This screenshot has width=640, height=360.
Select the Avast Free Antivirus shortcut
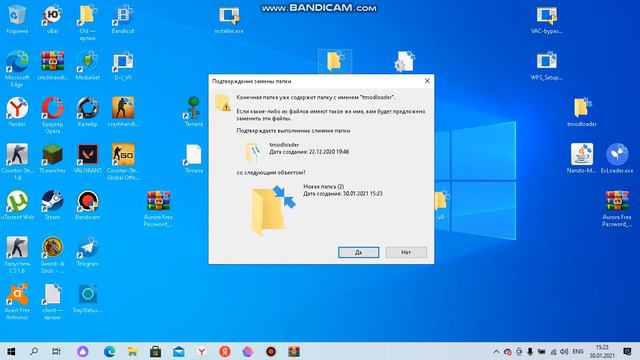pyautogui.click(x=17, y=301)
